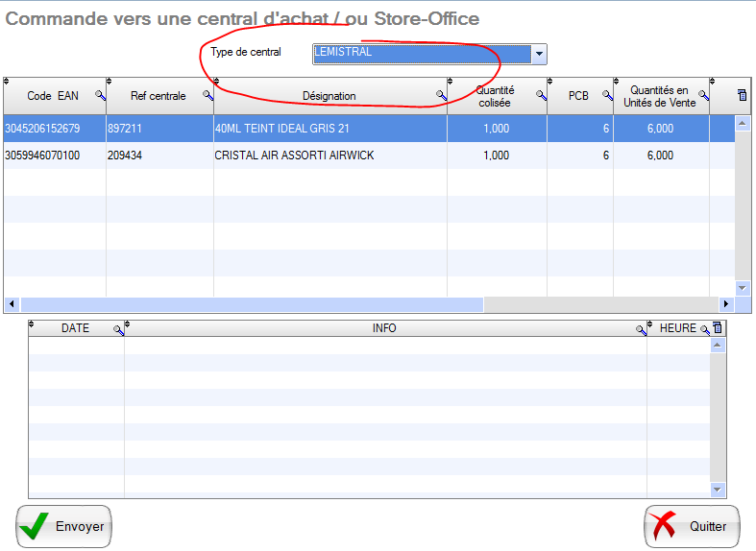
Task: Click the search icon in Désignation column header
Action: tap(441, 96)
